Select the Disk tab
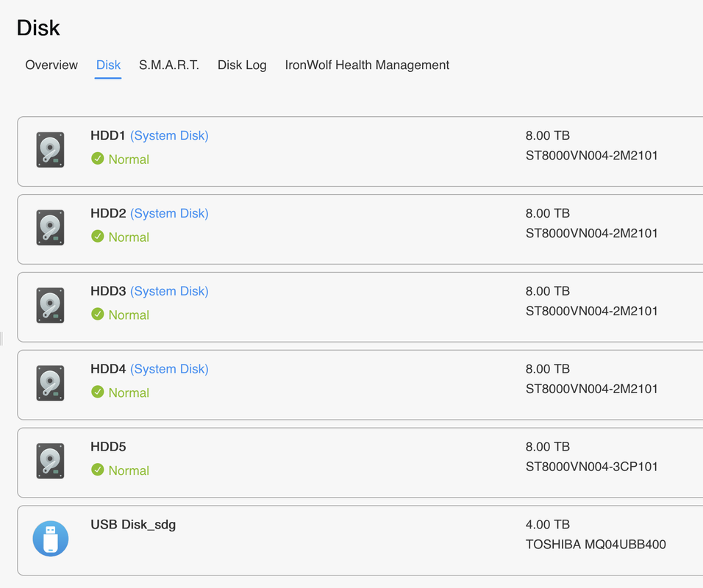The image size is (703, 588). pyautogui.click(x=109, y=65)
